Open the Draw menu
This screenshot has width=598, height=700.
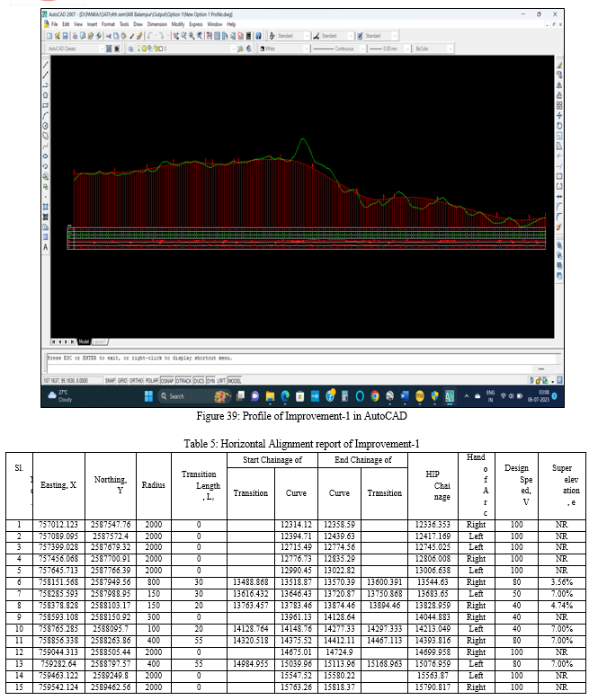coord(138,24)
